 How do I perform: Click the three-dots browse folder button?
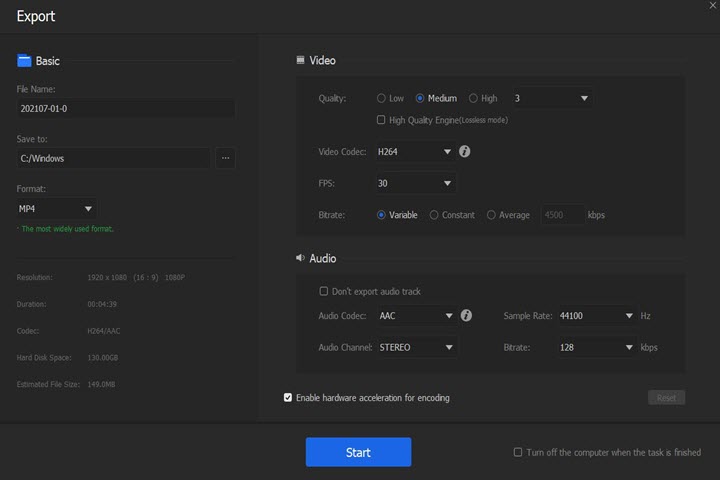[225, 158]
